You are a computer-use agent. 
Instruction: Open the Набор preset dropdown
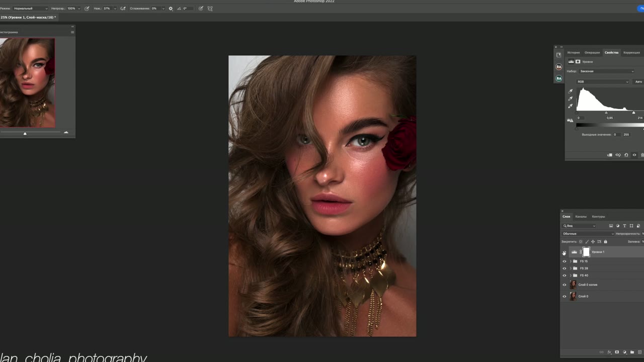tap(607, 71)
